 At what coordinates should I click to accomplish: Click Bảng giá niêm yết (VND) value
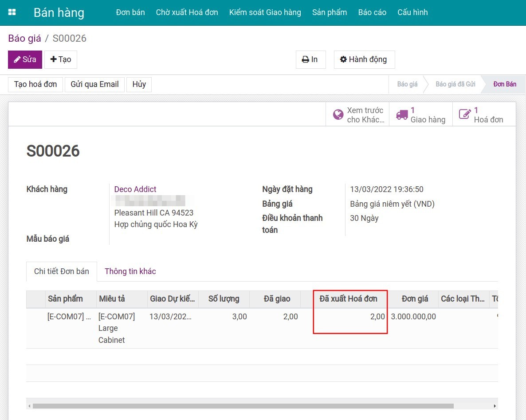pyautogui.click(x=392, y=204)
